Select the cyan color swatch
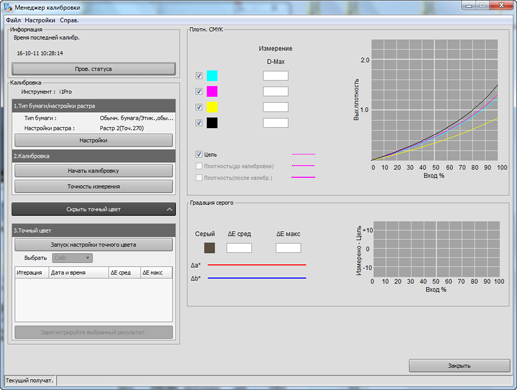Screen dimensions: 517x390 212,76
